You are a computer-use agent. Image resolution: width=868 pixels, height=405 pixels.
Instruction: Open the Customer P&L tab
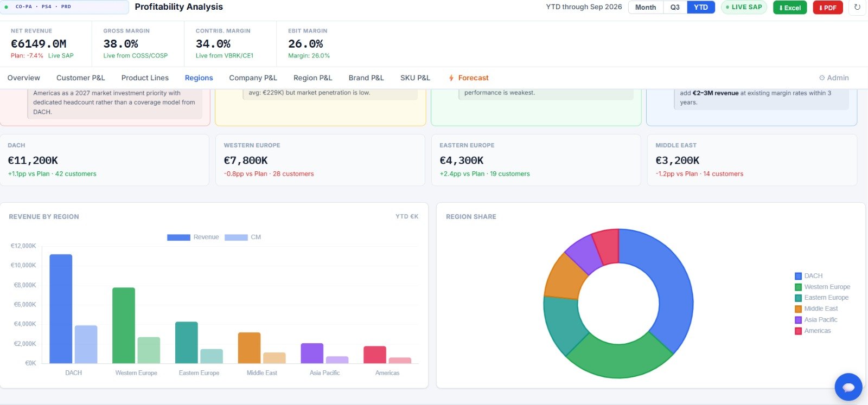81,78
